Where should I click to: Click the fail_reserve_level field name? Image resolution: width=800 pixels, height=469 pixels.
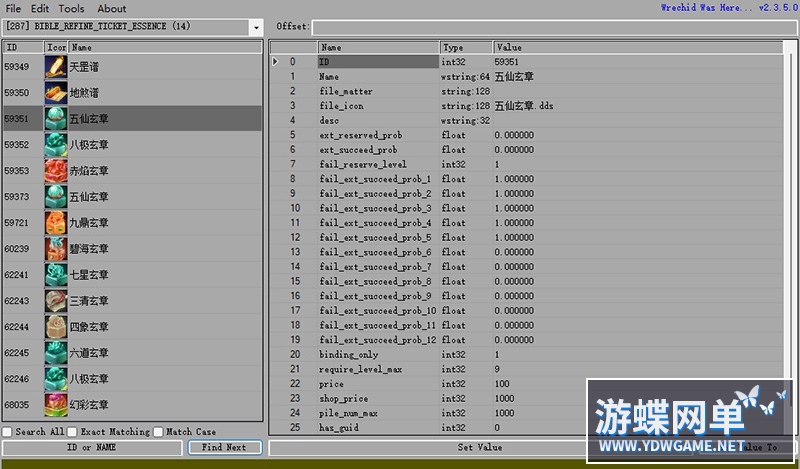coord(363,164)
